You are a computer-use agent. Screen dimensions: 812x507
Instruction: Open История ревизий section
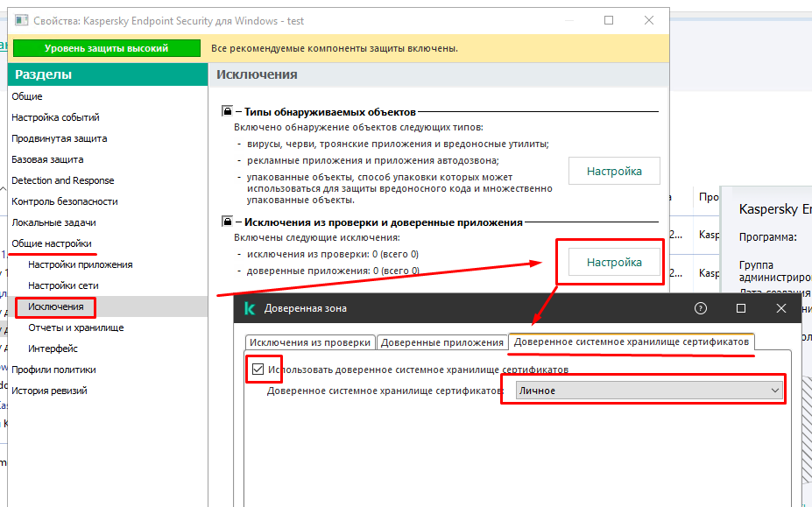pos(49,391)
